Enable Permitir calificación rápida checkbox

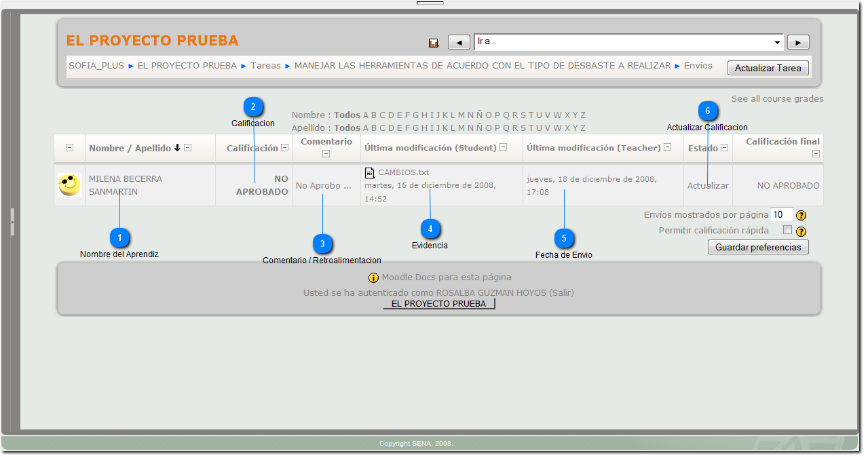click(x=787, y=230)
